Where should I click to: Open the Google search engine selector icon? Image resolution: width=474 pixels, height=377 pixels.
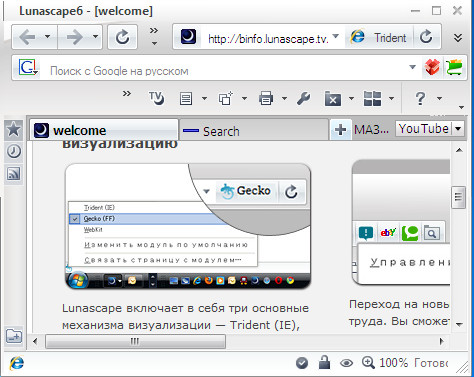(28, 68)
